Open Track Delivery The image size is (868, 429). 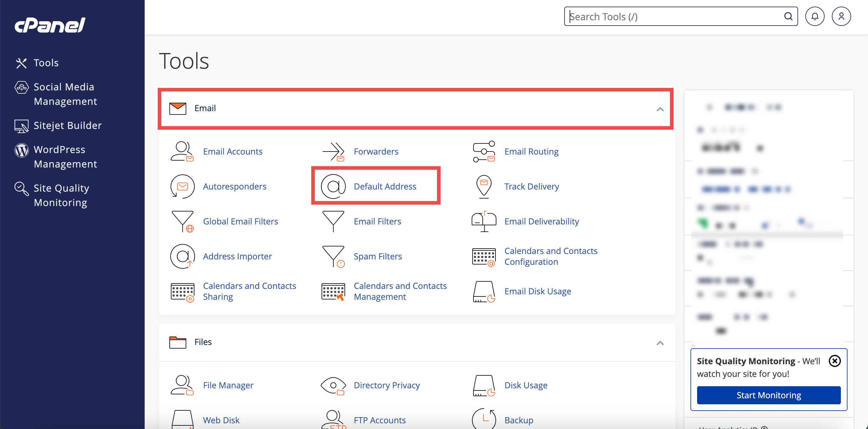coord(531,186)
